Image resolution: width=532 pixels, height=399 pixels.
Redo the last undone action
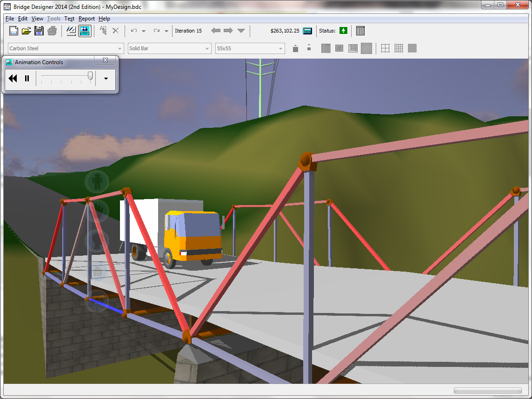pos(156,31)
